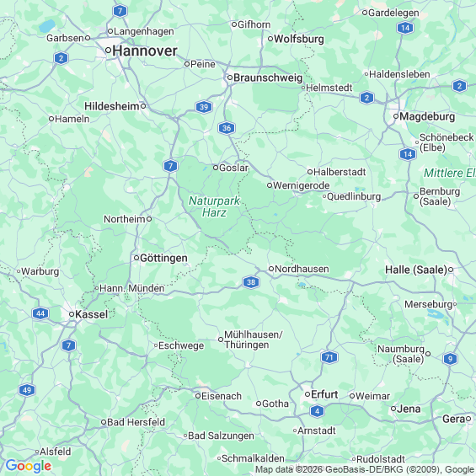Click the A38 highway shield near Nordhausen
Viewport: 476px width, 476px height.
251,282
